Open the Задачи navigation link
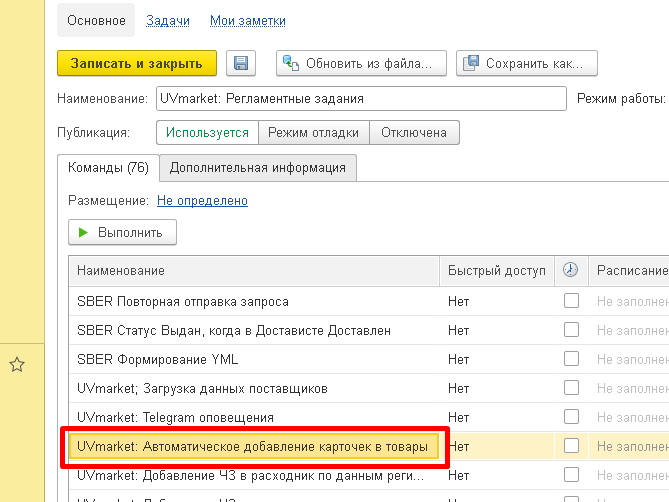669x502 pixels. (168, 20)
